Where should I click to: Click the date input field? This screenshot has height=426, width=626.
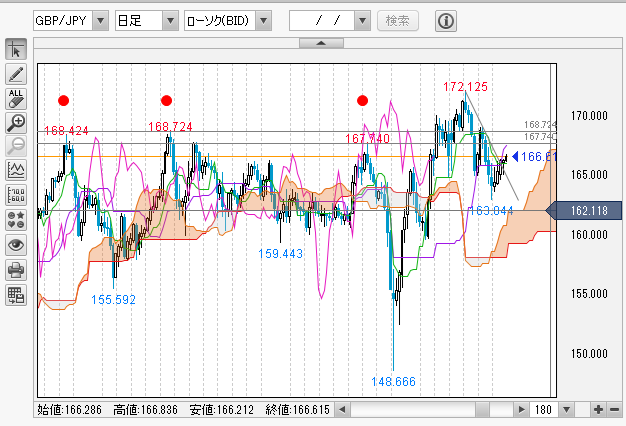(322, 21)
